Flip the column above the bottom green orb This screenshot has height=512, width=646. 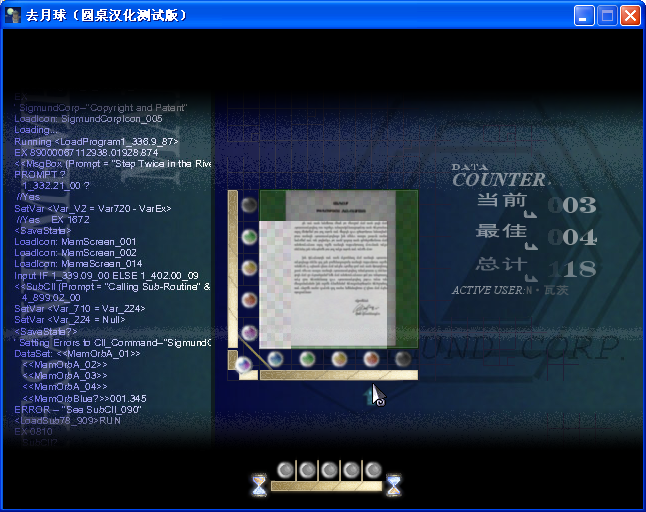307,359
